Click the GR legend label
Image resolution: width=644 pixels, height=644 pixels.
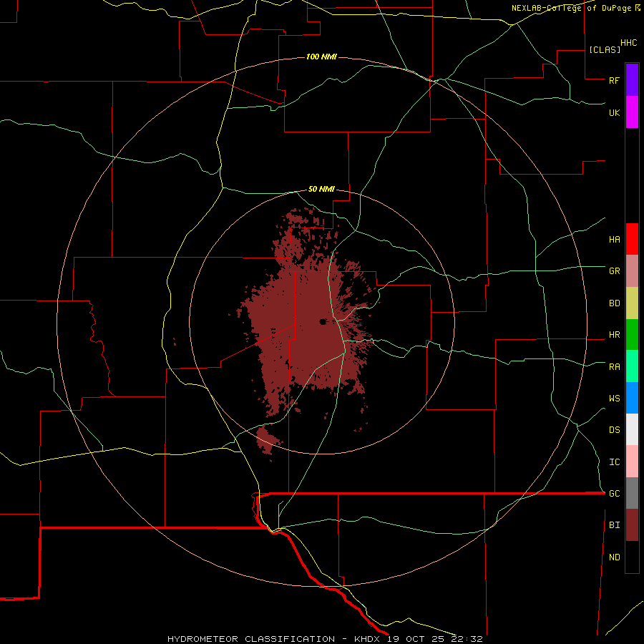coord(614,271)
